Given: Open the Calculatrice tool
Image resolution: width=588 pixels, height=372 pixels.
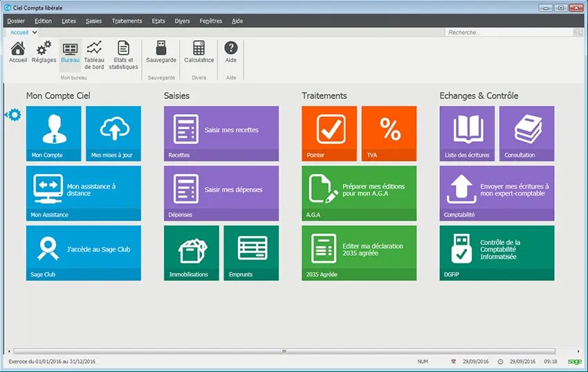Looking at the screenshot, I should coord(199,52).
